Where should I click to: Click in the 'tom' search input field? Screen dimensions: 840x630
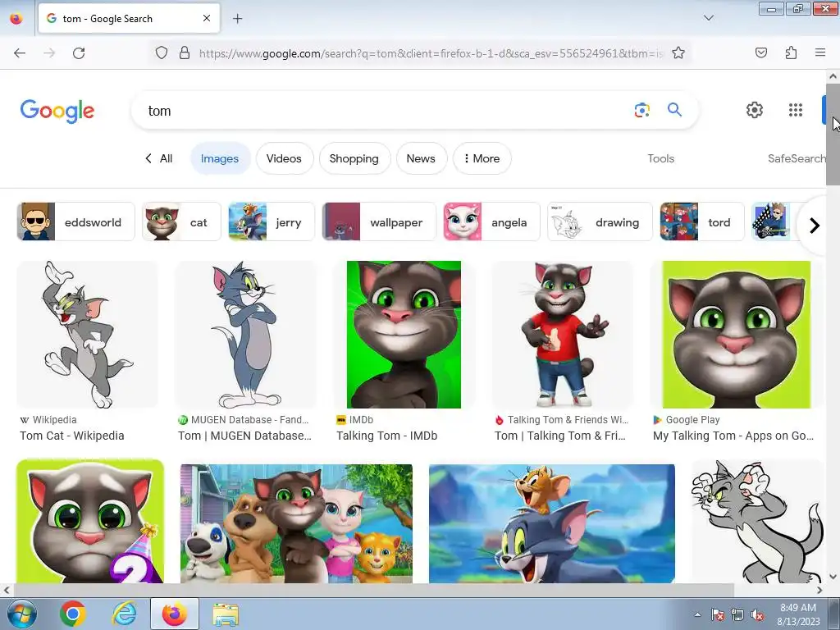[x=383, y=111]
